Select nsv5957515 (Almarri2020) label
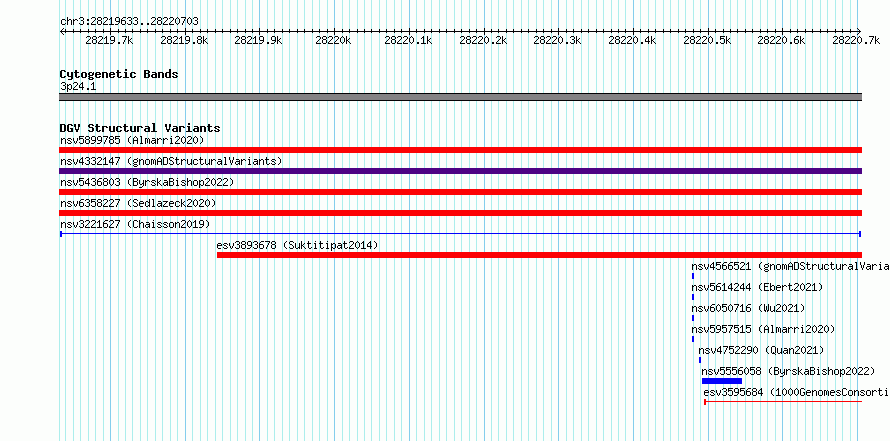This screenshot has height=441, width=890. (763, 329)
